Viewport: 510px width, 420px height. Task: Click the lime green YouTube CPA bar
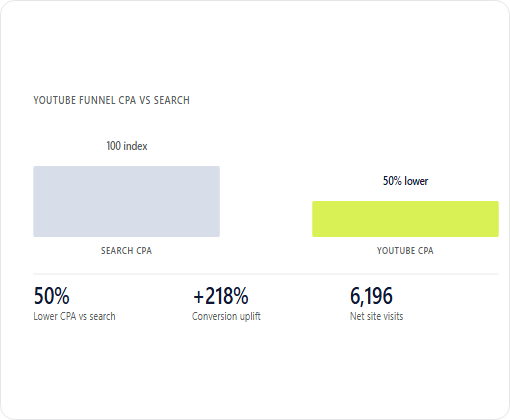(405, 219)
